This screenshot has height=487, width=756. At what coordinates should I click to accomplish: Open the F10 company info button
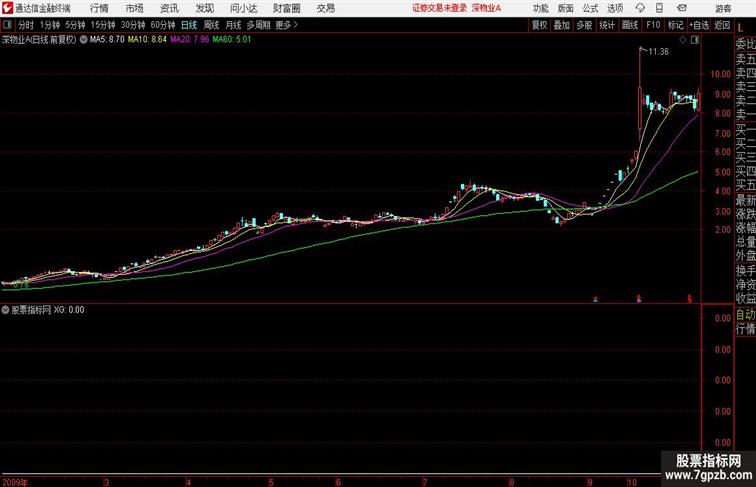point(653,25)
